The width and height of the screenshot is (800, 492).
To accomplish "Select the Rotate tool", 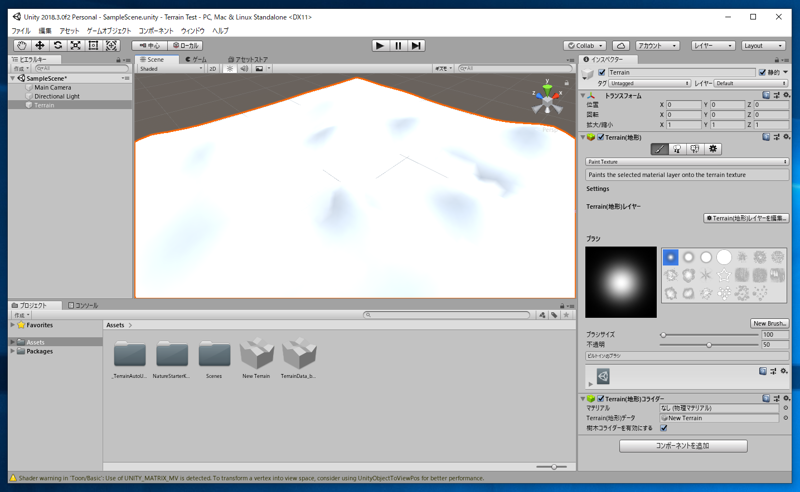I will click(x=58, y=45).
